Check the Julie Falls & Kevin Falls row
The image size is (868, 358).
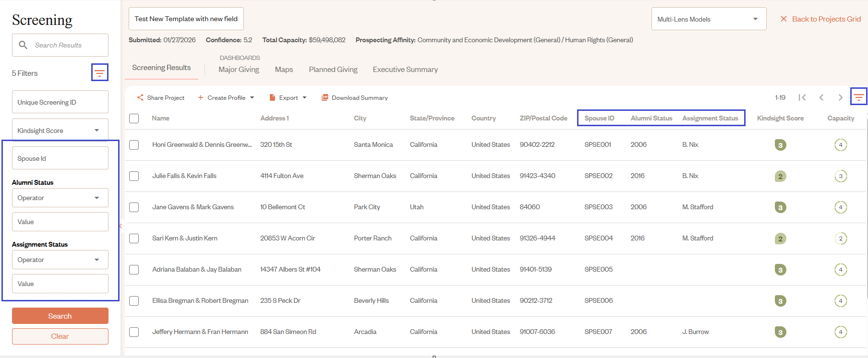pyautogui.click(x=134, y=176)
